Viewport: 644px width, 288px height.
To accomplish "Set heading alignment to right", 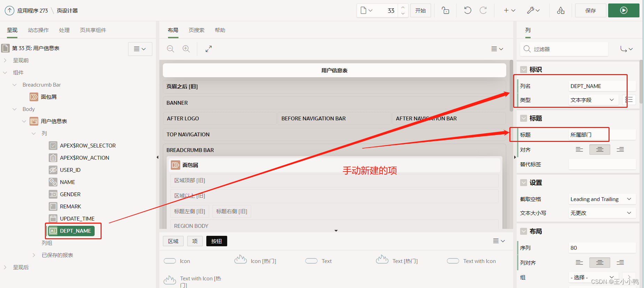I will (620, 150).
